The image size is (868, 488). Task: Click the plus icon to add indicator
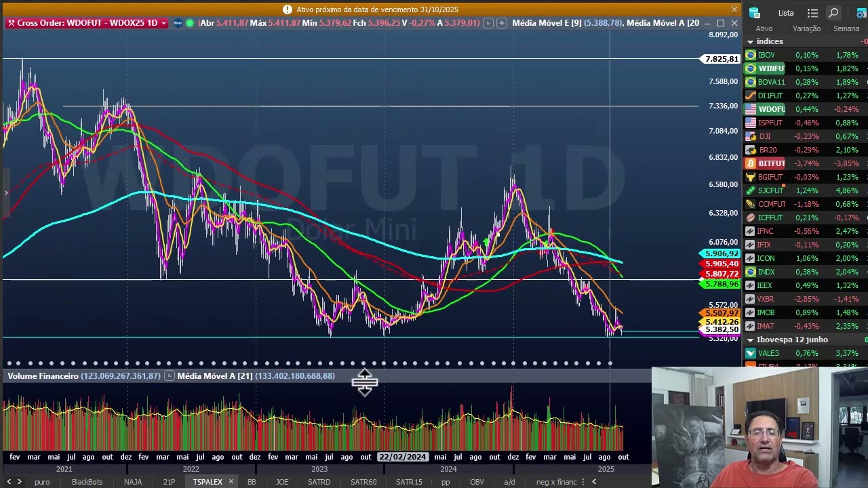pyautogui.click(x=501, y=23)
